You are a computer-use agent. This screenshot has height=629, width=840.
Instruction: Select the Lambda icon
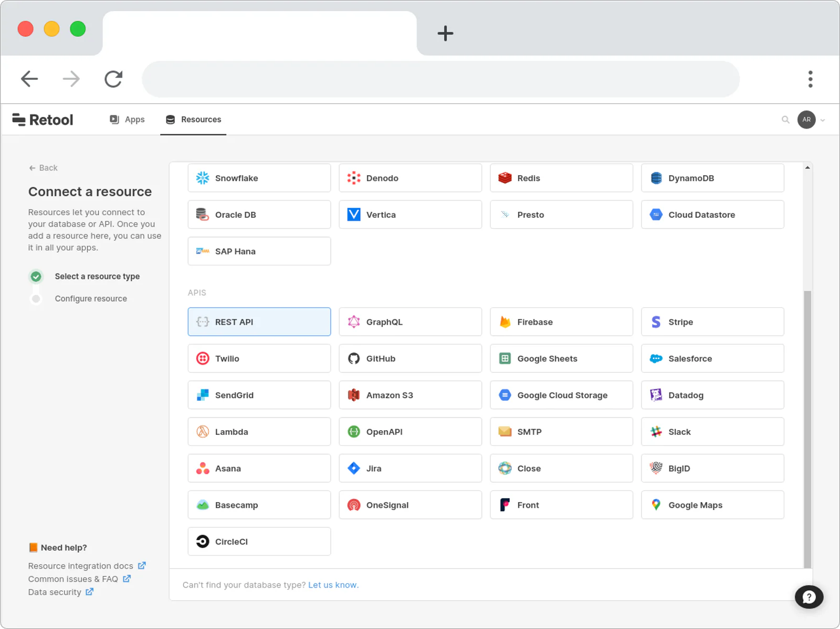pos(203,432)
